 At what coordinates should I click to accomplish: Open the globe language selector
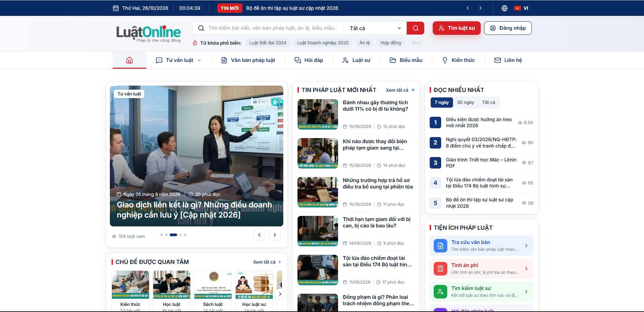pos(504,8)
